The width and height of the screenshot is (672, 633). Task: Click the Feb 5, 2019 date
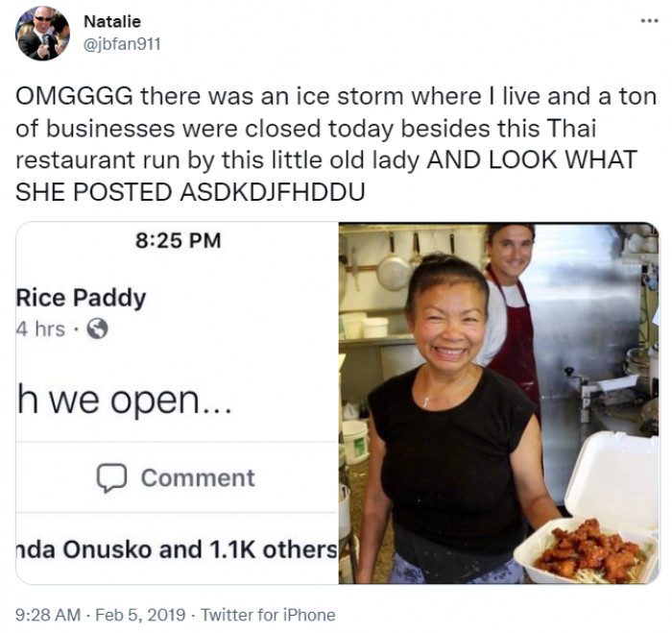140,615
